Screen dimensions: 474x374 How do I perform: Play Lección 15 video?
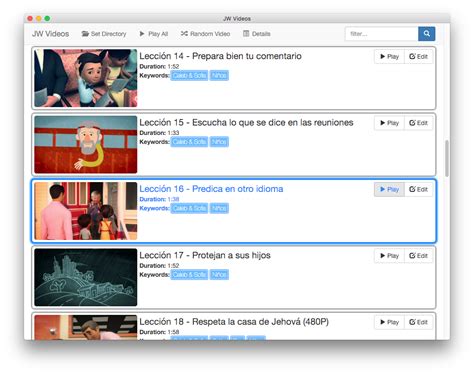pyautogui.click(x=389, y=123)
